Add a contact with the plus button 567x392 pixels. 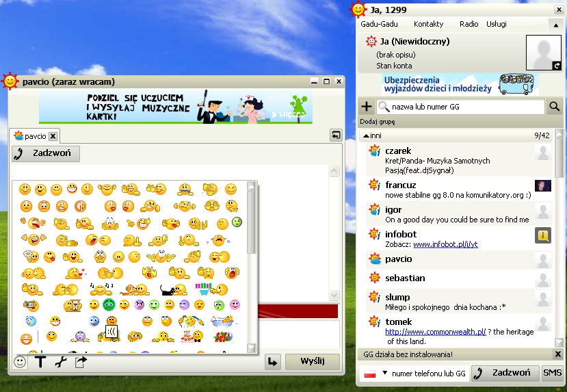pyautogui.click(x=367, y=106)
